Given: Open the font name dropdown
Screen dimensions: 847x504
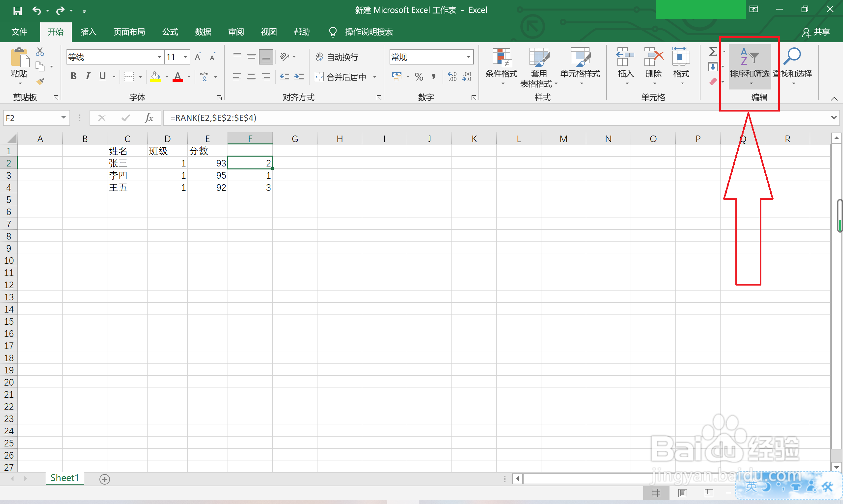Looking at the screenshot, I should [160, 57].
